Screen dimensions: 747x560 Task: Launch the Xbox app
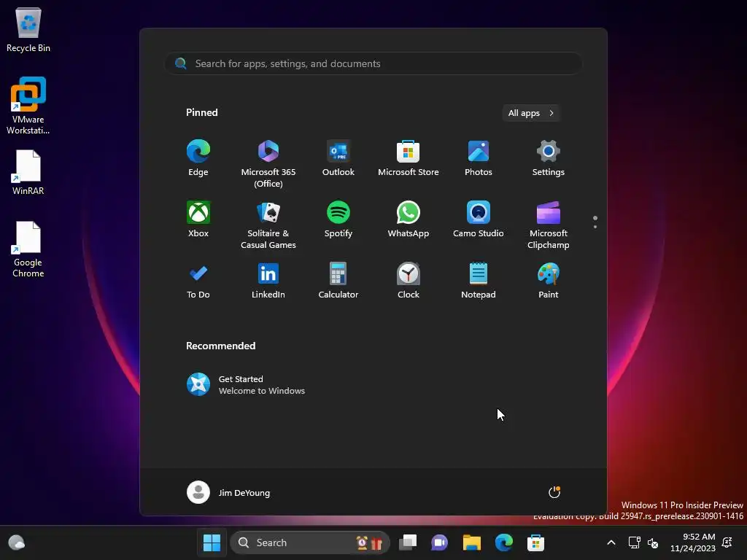(x=198, y=219)
